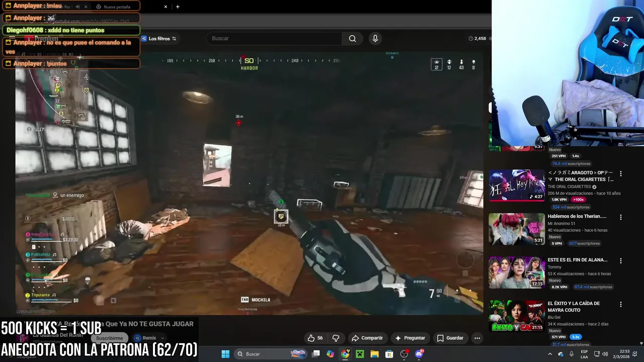Open the Preguntar AI assistant
The width and height of the screenshot is (644, 362).
[x=410, y=338]
